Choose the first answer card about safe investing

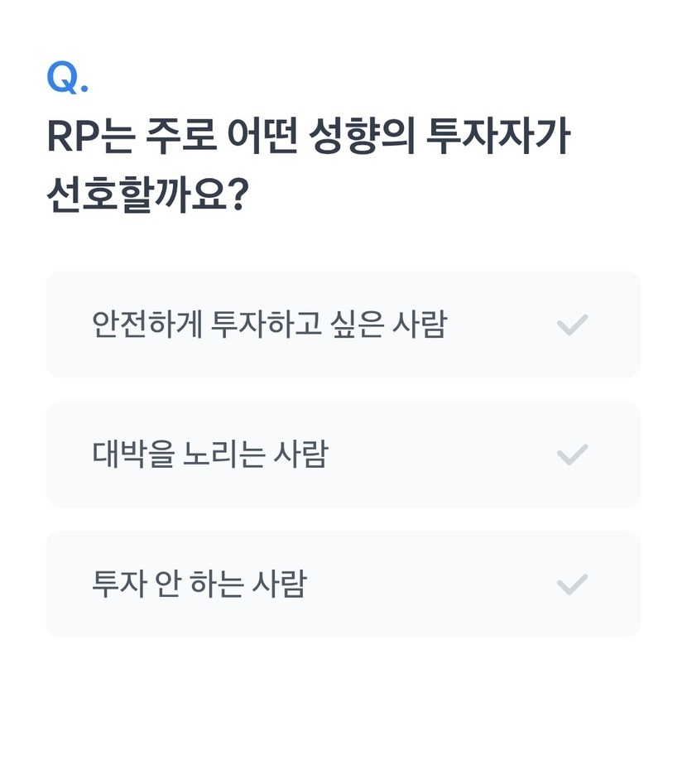(343, 325)
